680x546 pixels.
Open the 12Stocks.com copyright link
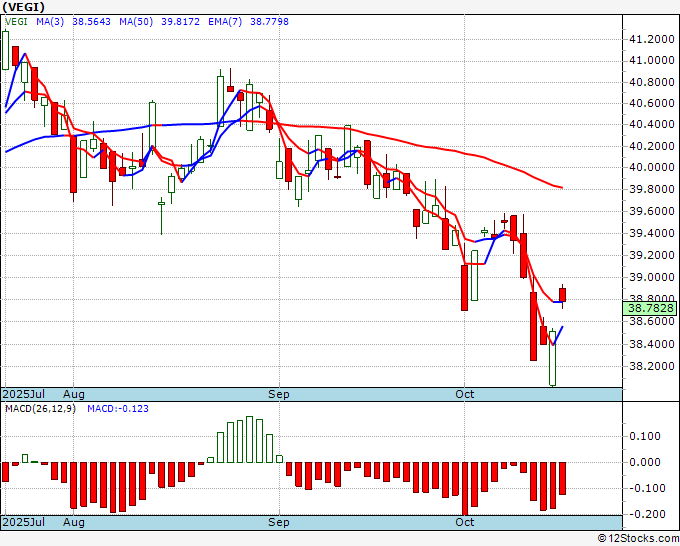(x=638, y=539)
